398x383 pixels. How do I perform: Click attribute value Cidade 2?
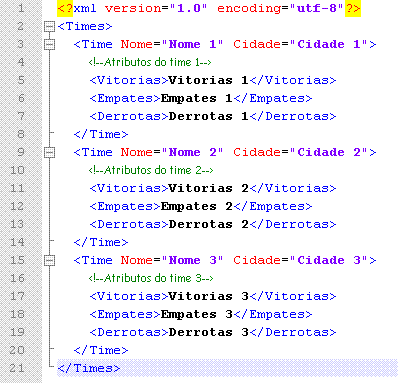329,152
